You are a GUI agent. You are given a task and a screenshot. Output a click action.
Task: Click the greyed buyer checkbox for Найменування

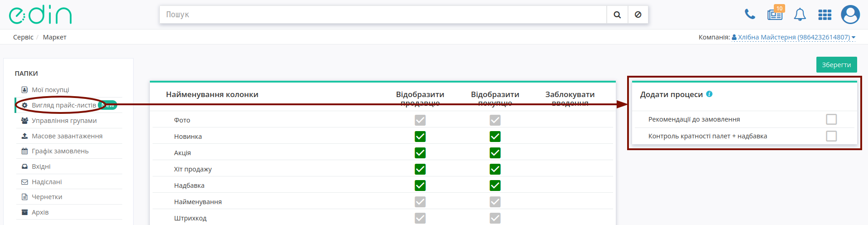(x=495, y=202)
